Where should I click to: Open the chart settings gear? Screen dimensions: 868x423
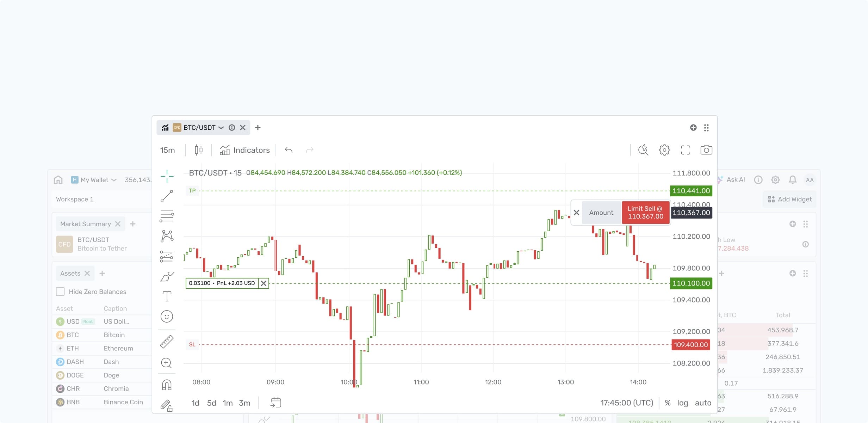click(x=664, y=150)
